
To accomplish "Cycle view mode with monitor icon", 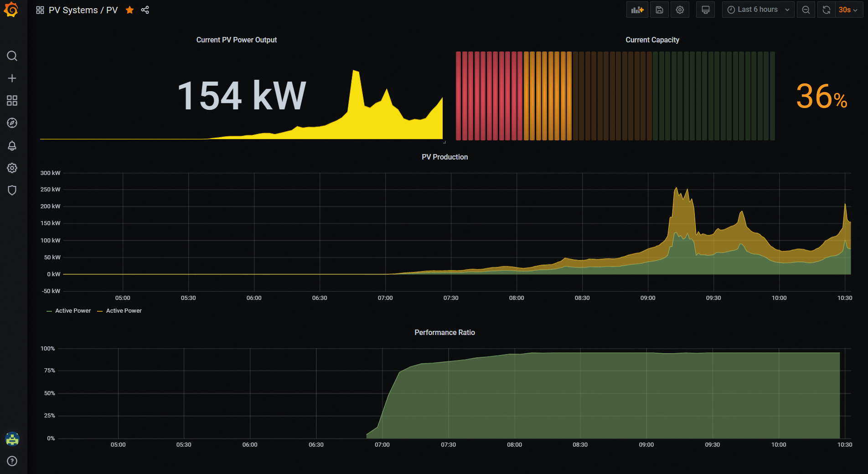I will [705, 10].
